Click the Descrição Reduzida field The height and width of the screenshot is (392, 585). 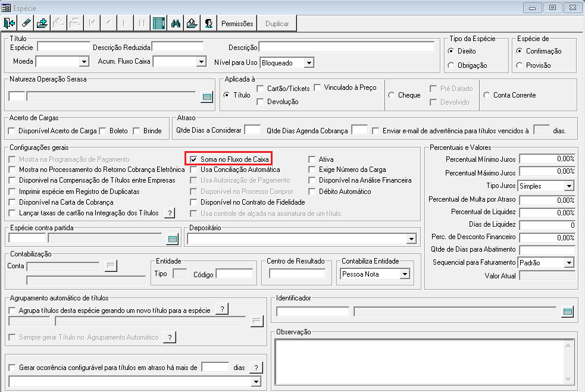[177, 46]
